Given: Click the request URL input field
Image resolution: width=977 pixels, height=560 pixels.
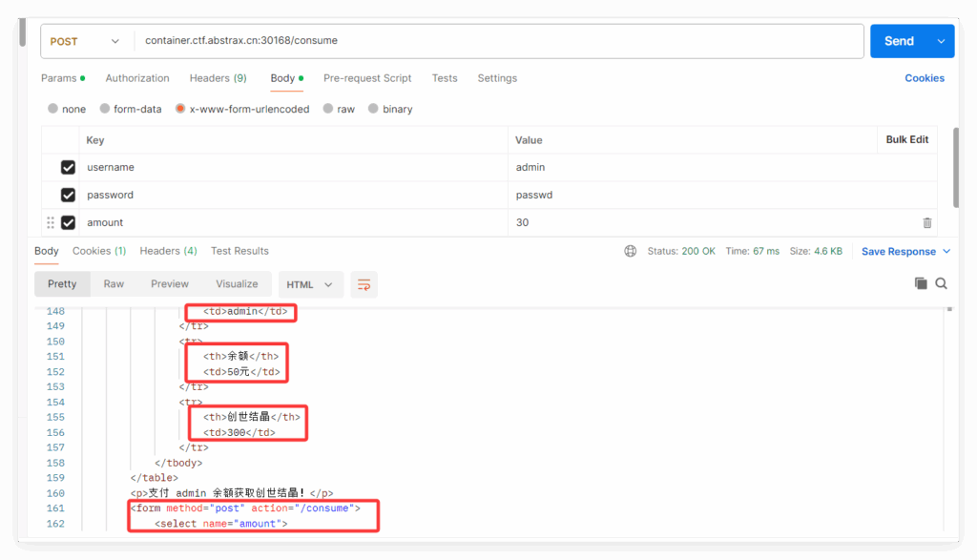Looking at the screenshot, I should pos(496,41).
